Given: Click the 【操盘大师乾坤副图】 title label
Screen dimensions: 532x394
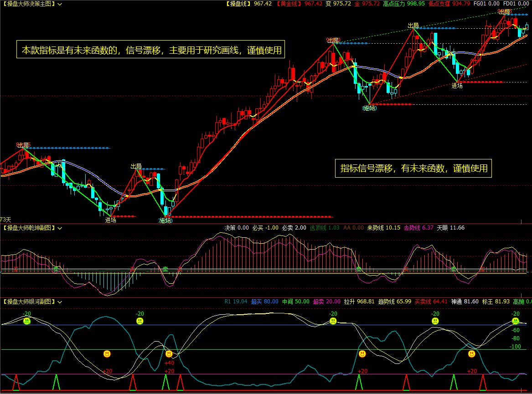Looking at the screenshot, I should point(29,228).
